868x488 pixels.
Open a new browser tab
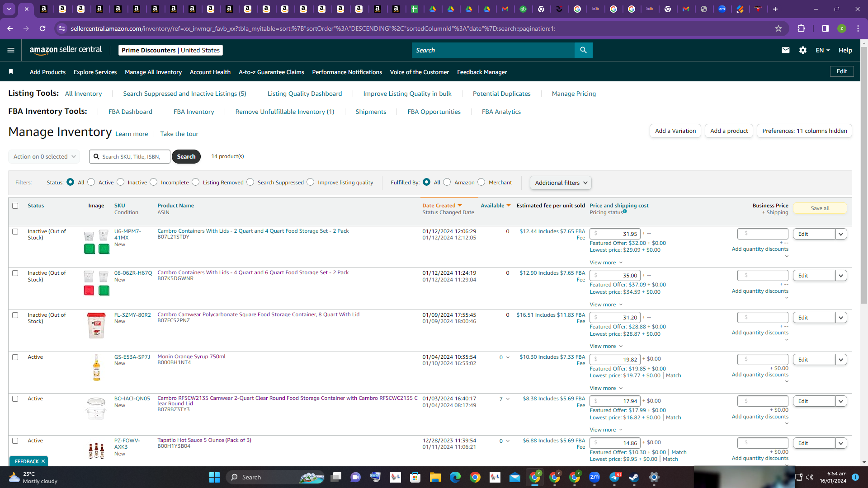(x=775, y=9)
